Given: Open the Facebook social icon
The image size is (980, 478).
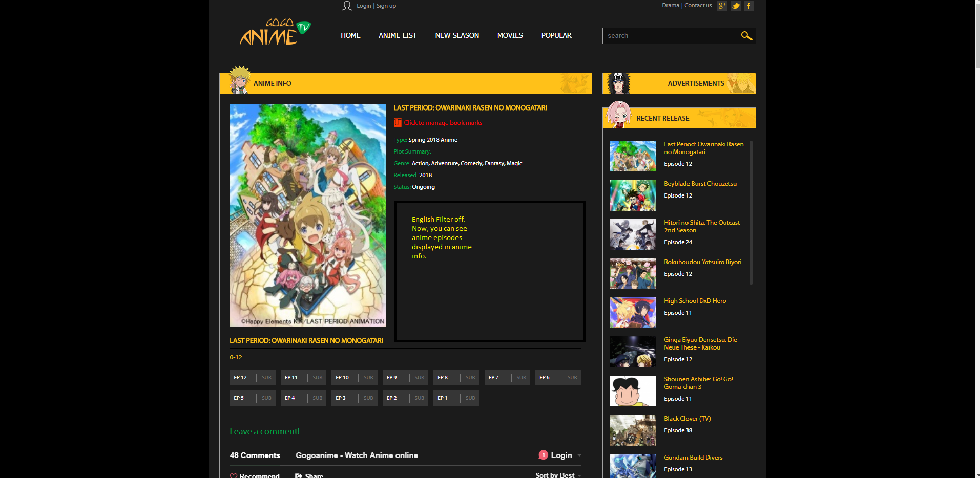Looking at the screenshot, I should [749, 6].
